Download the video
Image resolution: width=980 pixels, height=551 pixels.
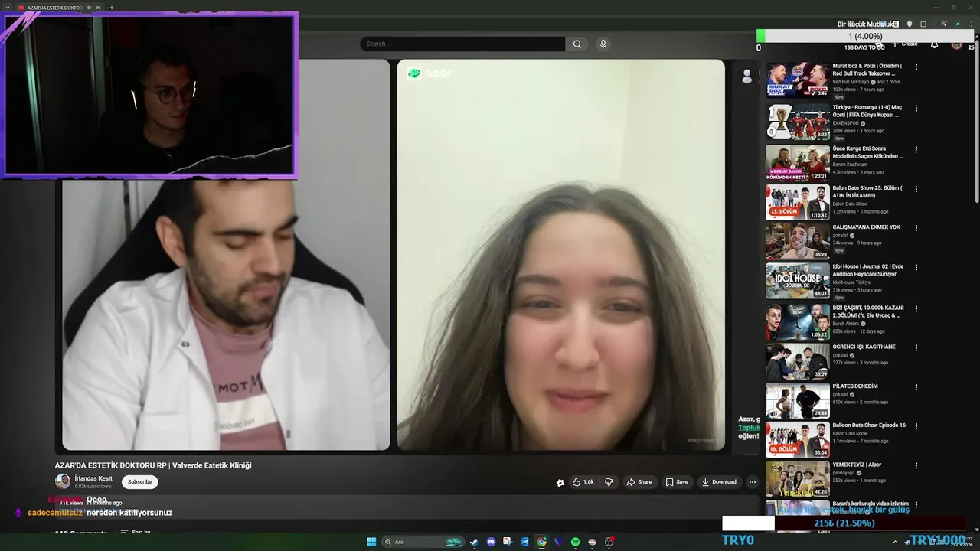(719, 482)
